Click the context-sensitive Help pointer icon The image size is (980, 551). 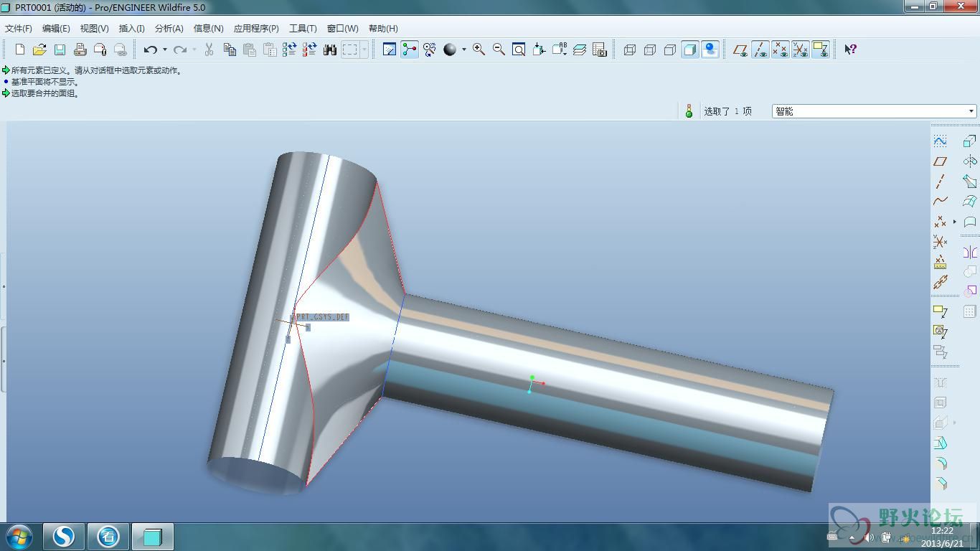point(850,50)
